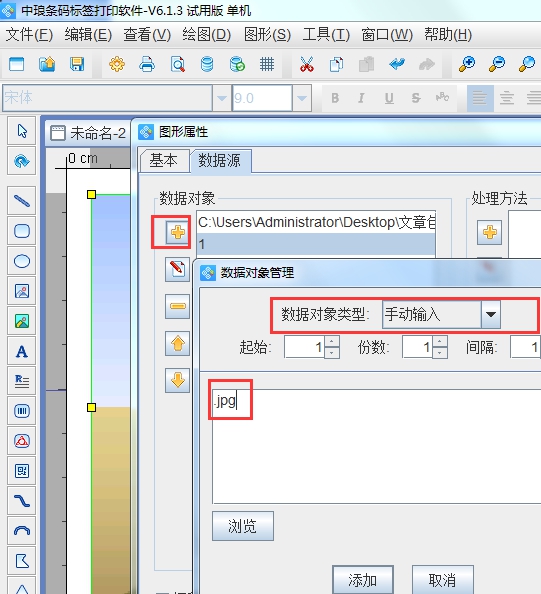Open the 帮助(H) menu
The height and width of the screenshot is (594, 541).
(448, 35)
